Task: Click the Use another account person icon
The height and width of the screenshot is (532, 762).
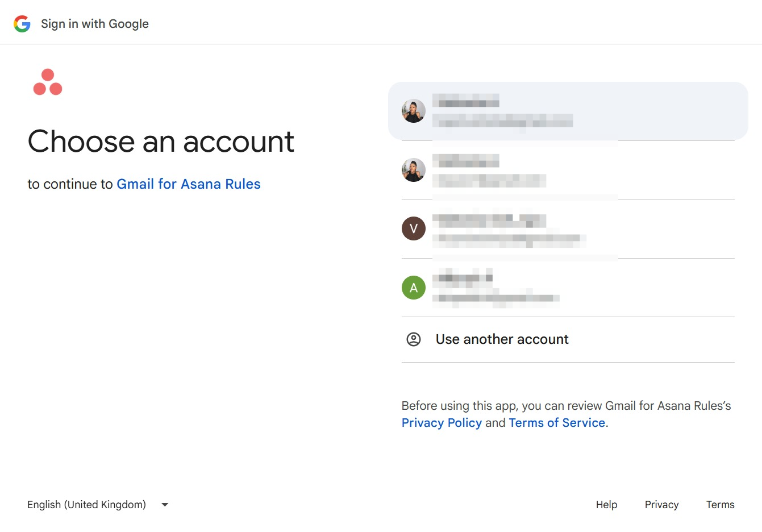Action: click(x=414, y=339)
